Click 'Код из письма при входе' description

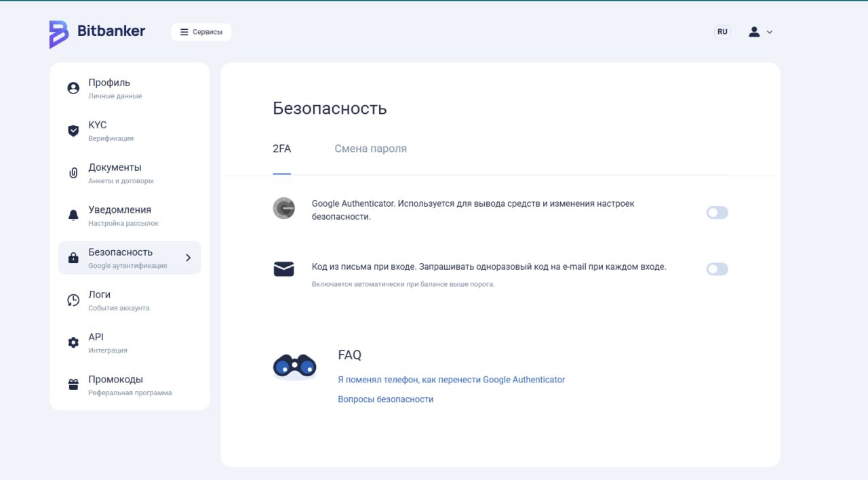coord(489,267)
